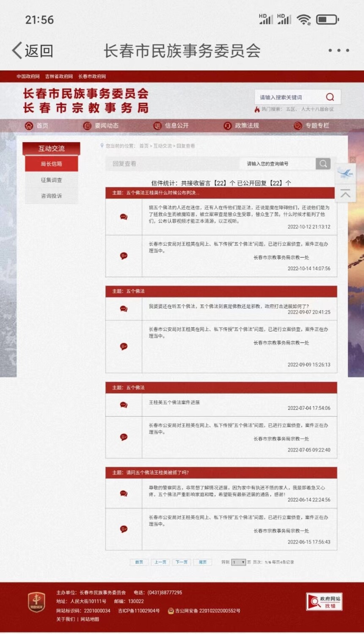Click the police badge icon beside 吉公网安备
Viewport: 364px width, 634px height.
pos(171,611)
